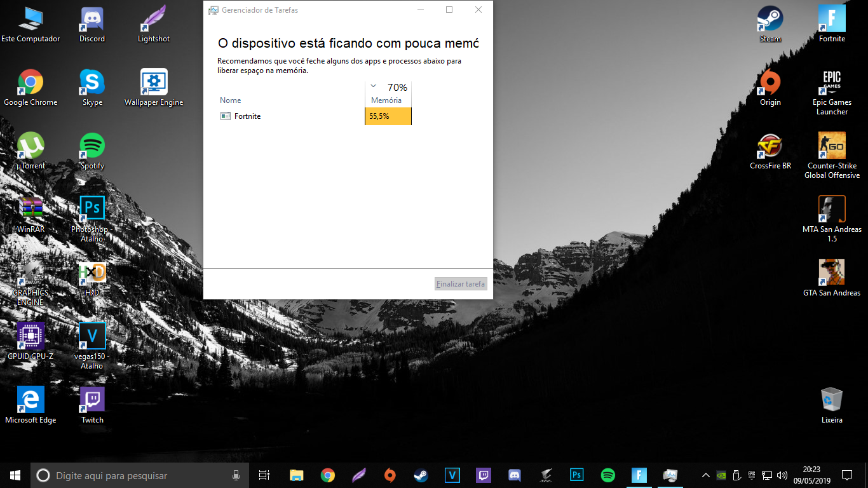The width and height of the screenshot is (868, 488).
Task: Select the Graphics Engine desktop icon
Action: [31, 283]
